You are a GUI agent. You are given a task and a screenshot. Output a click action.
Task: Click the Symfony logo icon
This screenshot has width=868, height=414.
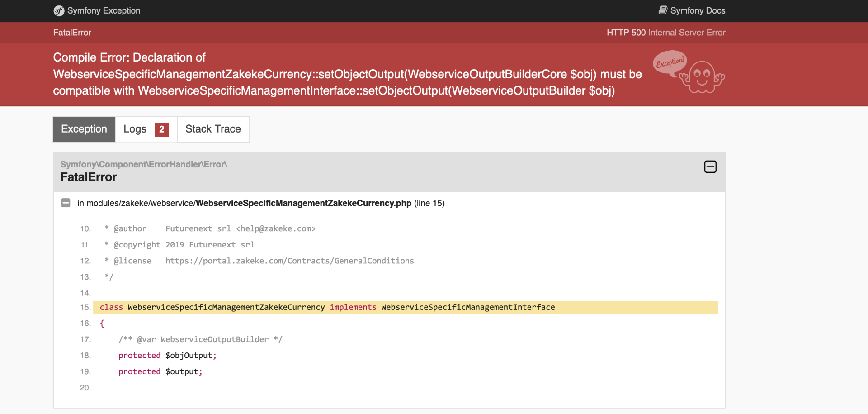point(59,11)
